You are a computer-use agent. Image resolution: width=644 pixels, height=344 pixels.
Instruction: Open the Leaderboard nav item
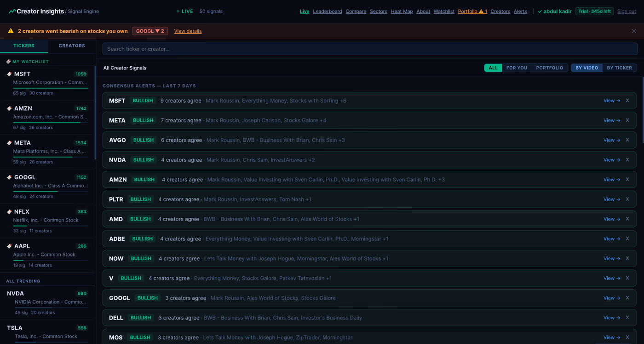click(327, 12)
